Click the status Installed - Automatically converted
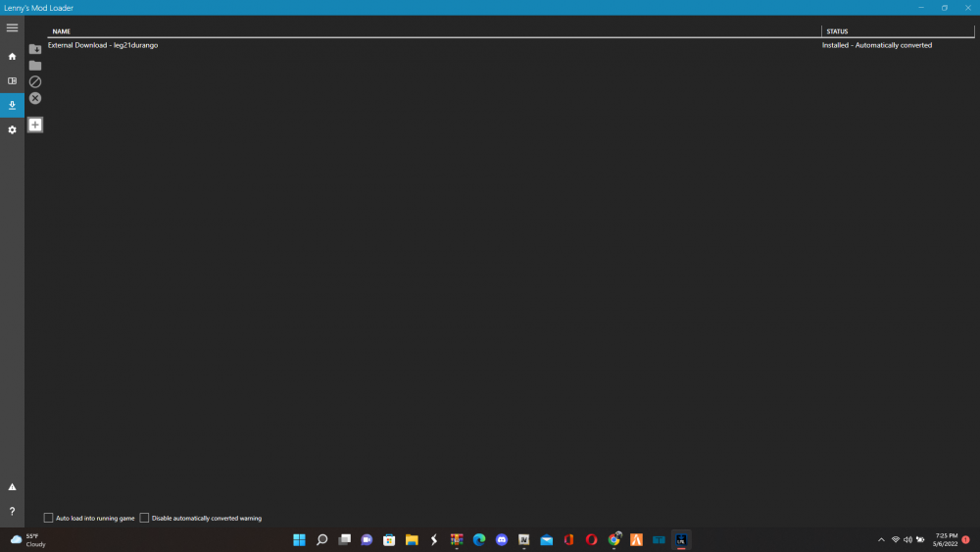 coord(877,45)
